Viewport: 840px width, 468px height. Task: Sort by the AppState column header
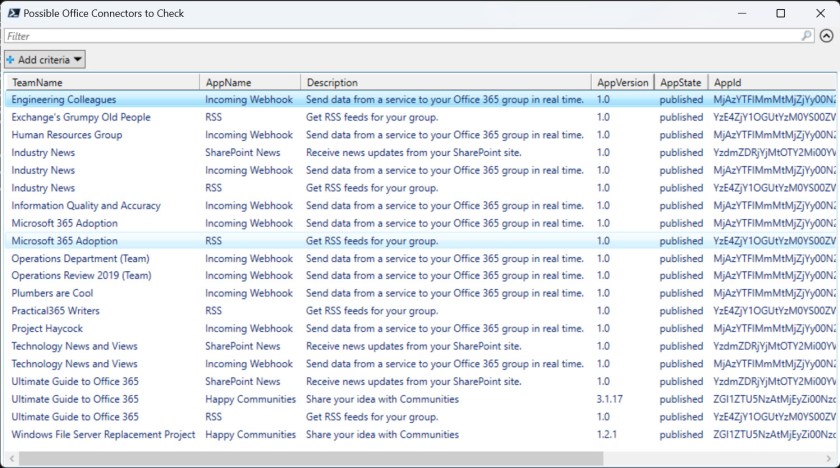(x=681, y=82)
